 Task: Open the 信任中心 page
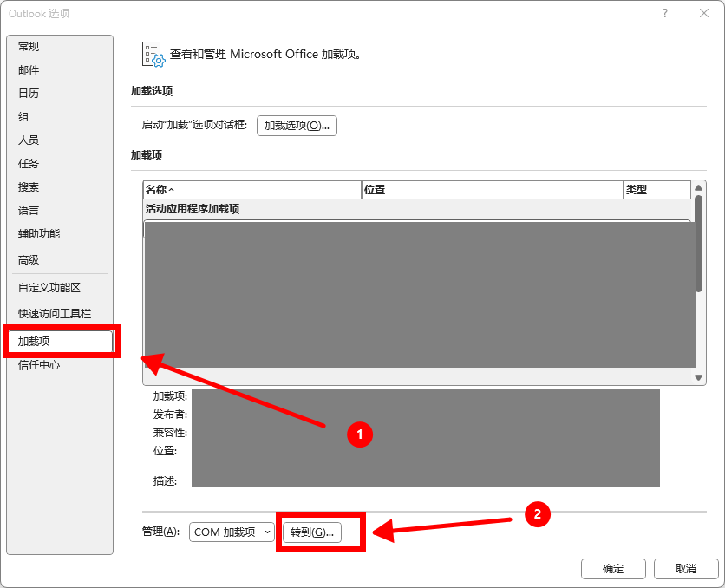pyautogui.click(x=39, y=365)
